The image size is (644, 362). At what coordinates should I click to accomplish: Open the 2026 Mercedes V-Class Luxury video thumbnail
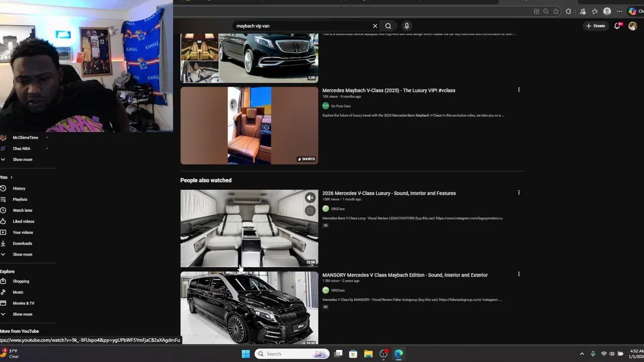tap(249, 228)
